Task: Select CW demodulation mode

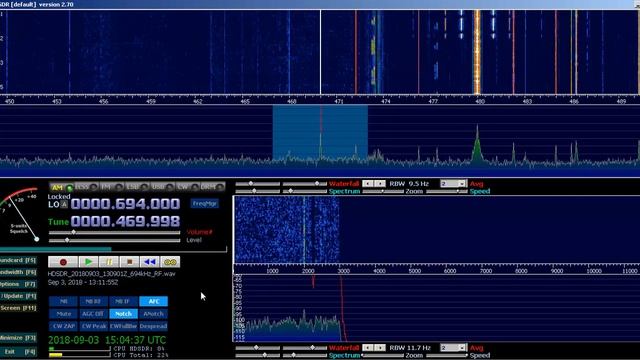Action: (187, 187)
